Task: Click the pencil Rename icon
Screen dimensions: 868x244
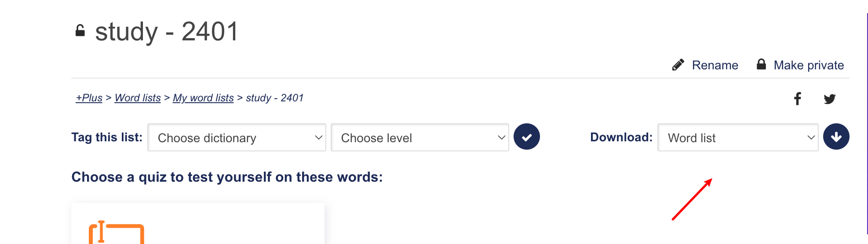Action: [678, 65]
